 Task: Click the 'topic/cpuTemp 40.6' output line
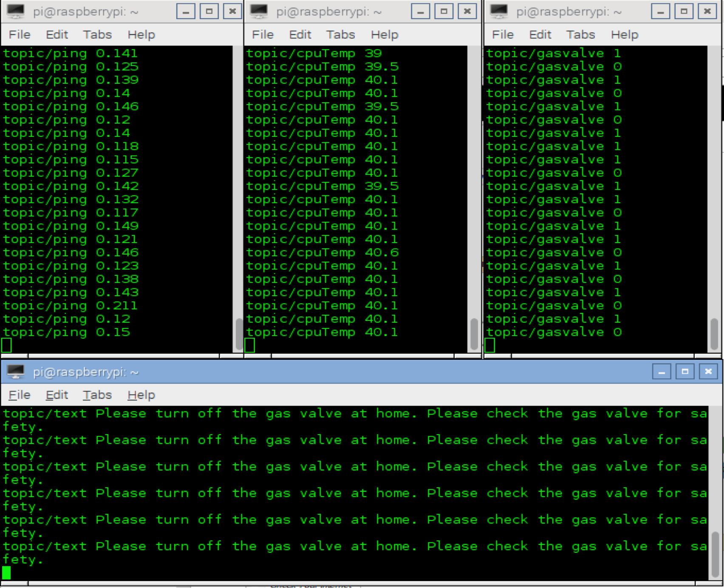pos(322,253)
